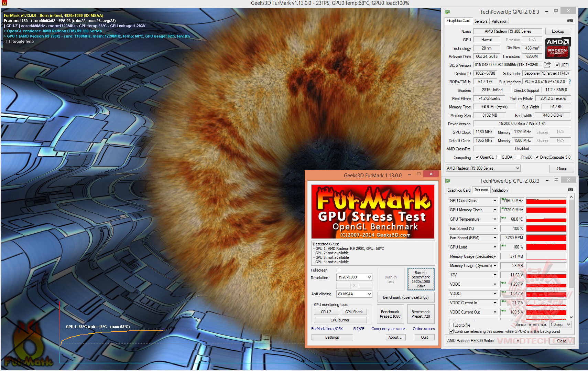
Task: Open the Online scores link
Action: (424, 329)
